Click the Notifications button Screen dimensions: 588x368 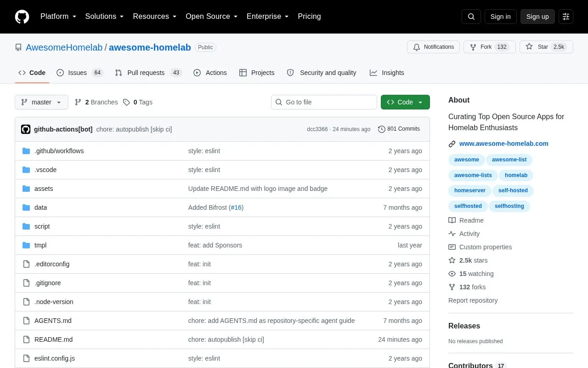(x=433, y=47)
